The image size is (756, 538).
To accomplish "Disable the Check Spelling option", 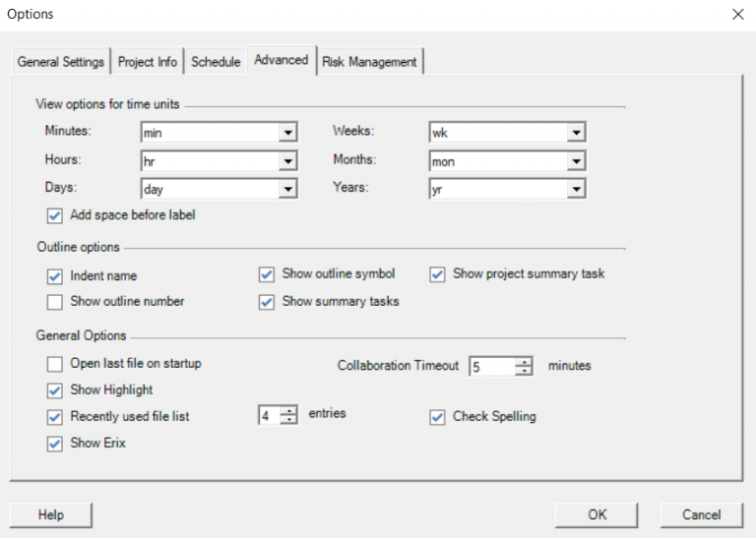I will 437,417.
